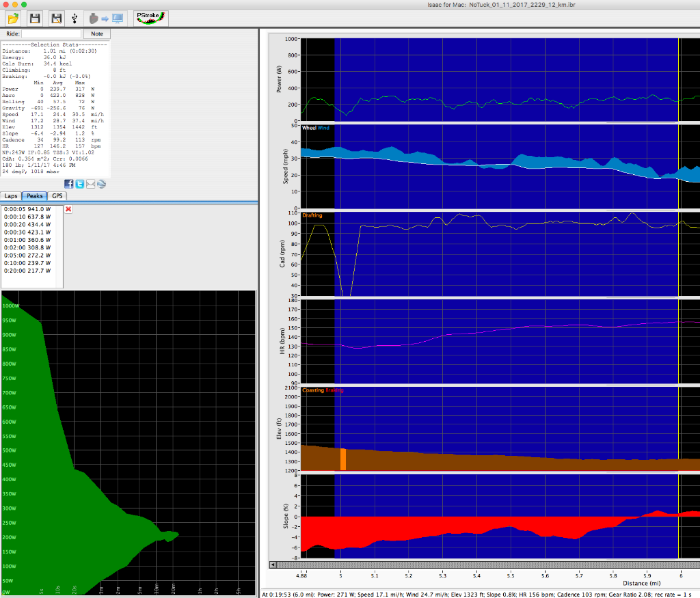The image size is (700, 598).
Task: Select the Peaks tab
Action: (x=34, y=196)
